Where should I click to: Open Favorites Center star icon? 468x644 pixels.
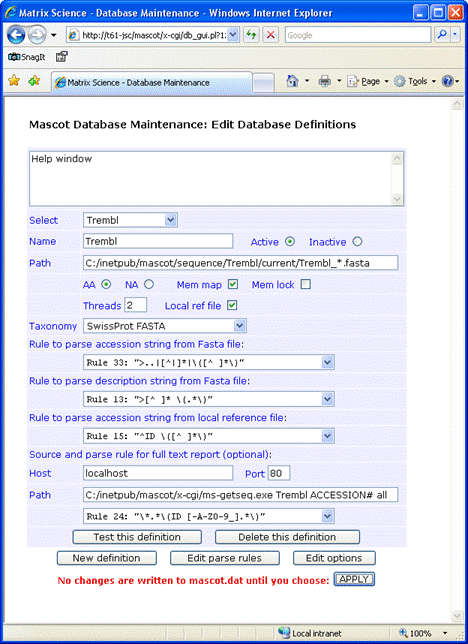(x=14, y=80)
